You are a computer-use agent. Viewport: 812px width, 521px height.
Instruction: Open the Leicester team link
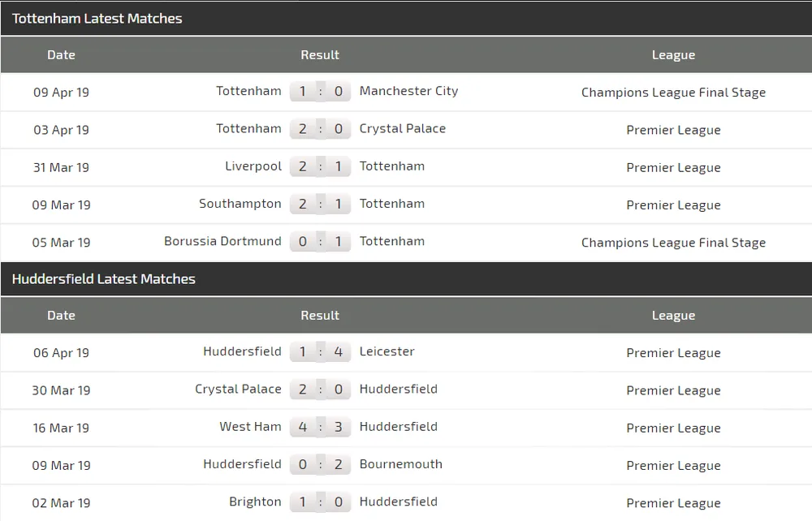coord(387,351)
